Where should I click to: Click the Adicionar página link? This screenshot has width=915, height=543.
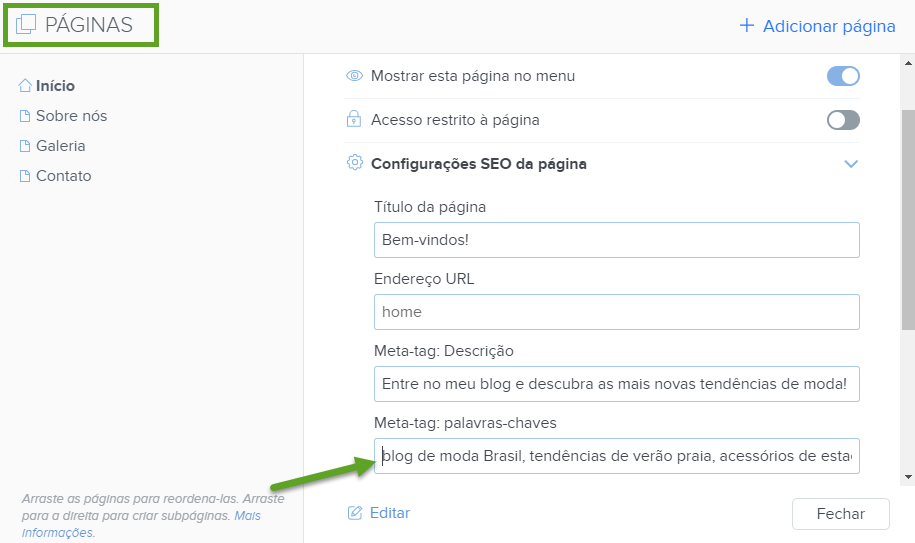[x=829, y=26]
